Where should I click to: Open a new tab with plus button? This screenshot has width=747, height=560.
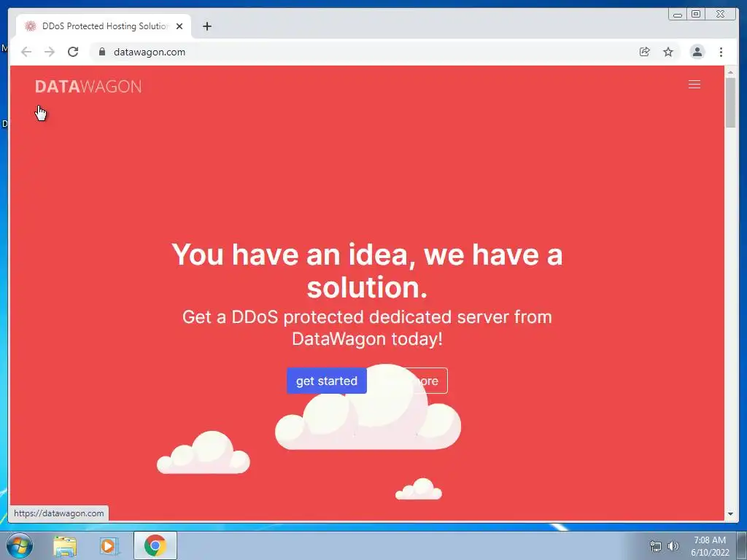206,26
